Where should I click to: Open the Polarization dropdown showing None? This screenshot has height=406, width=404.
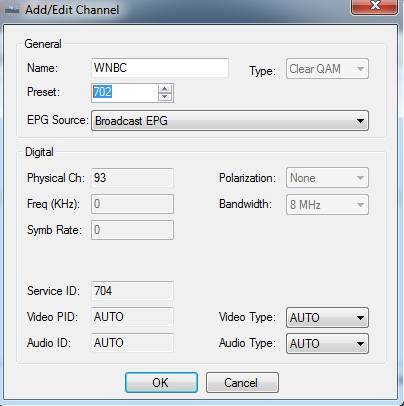coord(327,178)
